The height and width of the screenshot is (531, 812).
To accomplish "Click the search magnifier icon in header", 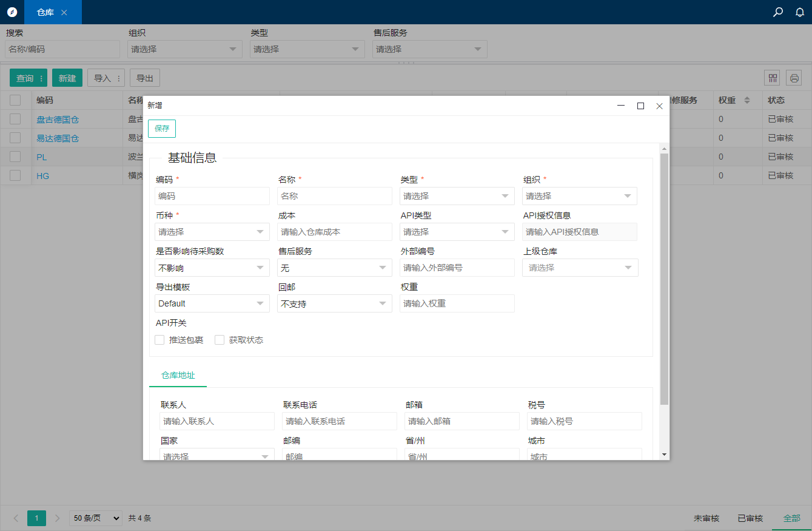I will point(778,12).
